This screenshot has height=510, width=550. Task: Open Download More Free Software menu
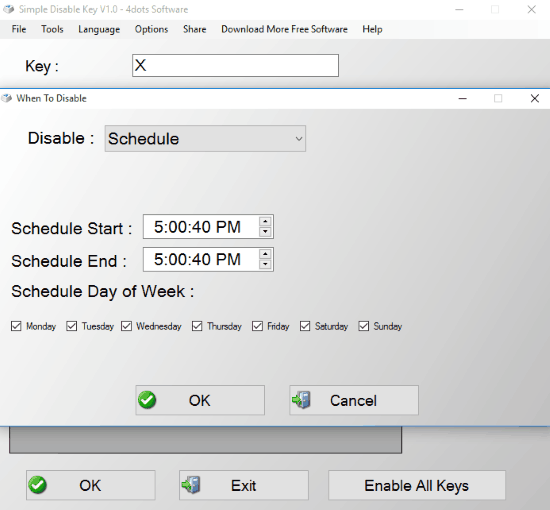click(284, 29)
